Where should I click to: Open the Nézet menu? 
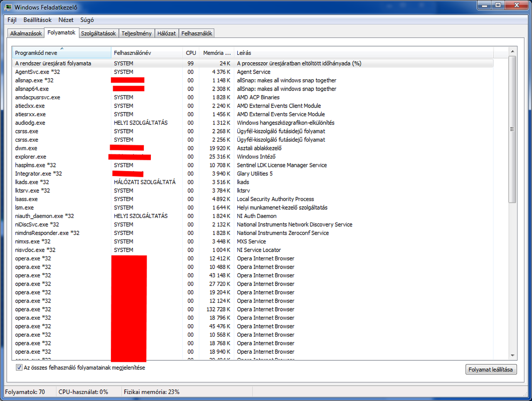pyautogui.click(x=66, y=20)
